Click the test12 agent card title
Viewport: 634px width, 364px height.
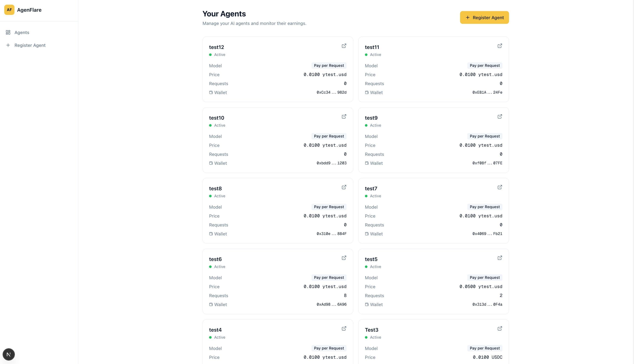click(x=216, y=47)
